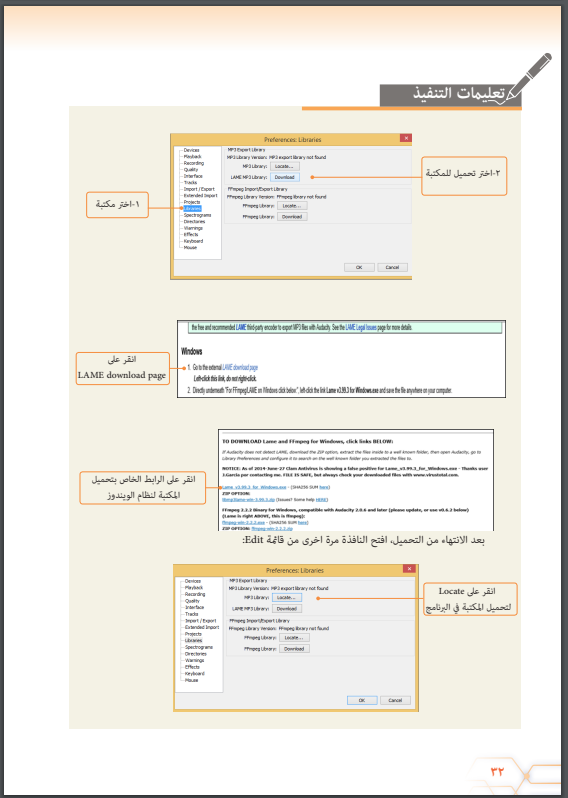This screenshot has height=798, width=568.
Task: Click LAME MP3 Library Download in first dialog
Action: 285,177
